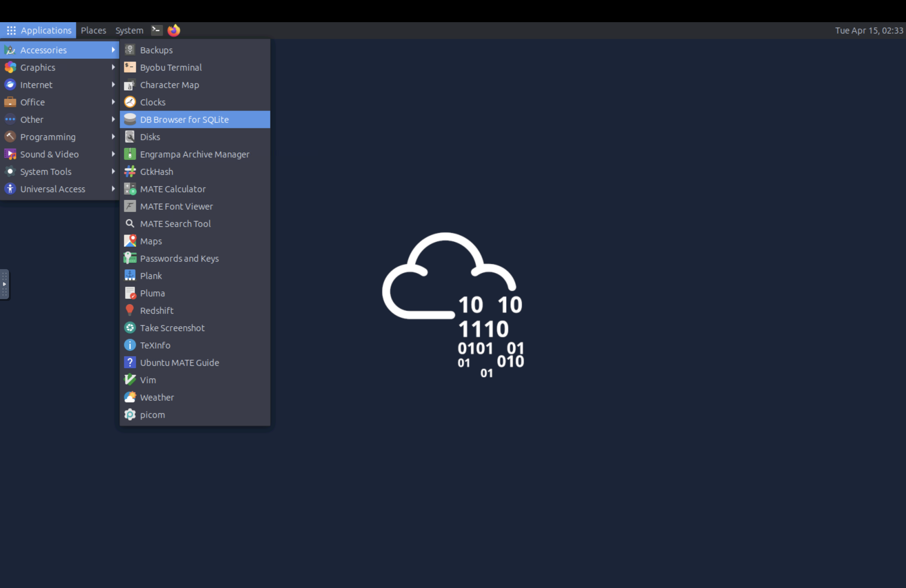Open the Places menu
Screen dimensions: 906x588
click(x=93, y=31)
